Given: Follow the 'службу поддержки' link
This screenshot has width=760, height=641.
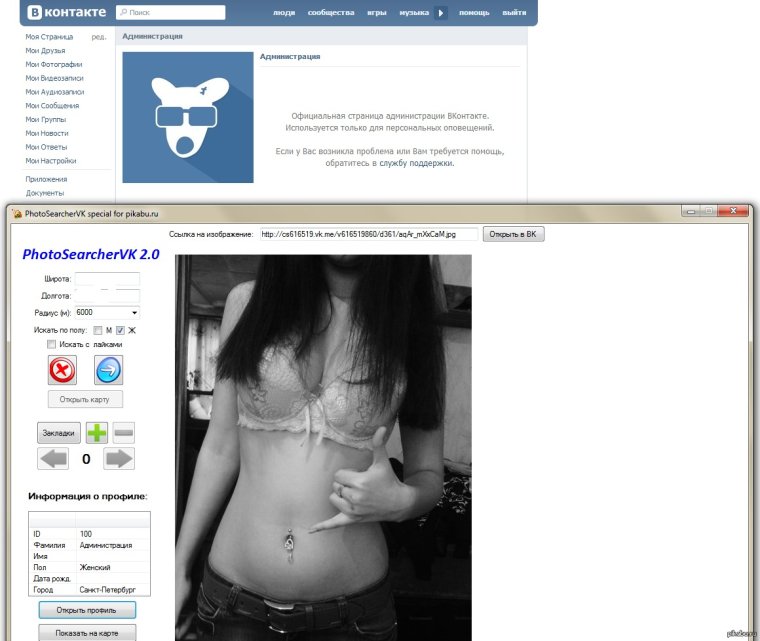Looking at the screenshot, I should pyautogui.click(x=416, y=162).
